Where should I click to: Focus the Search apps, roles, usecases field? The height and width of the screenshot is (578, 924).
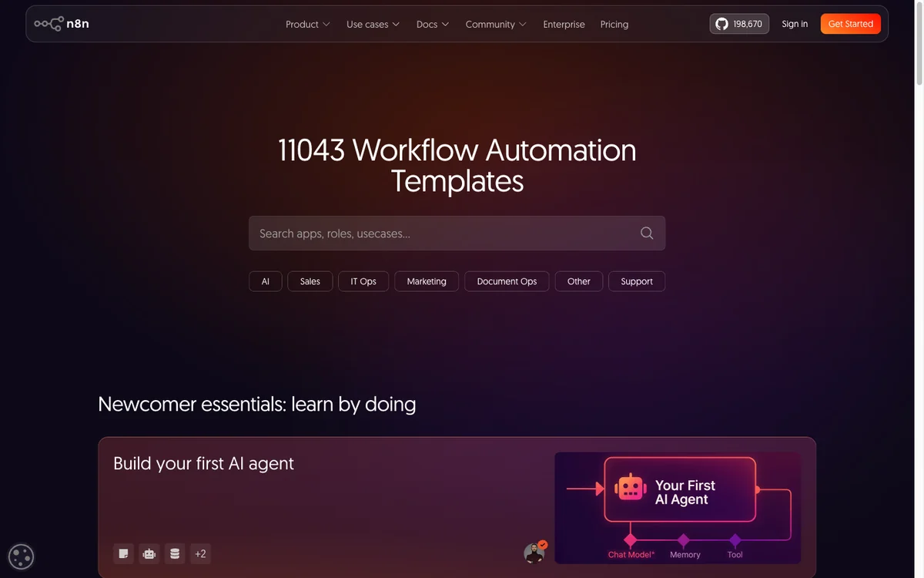[x=457, y=233]
